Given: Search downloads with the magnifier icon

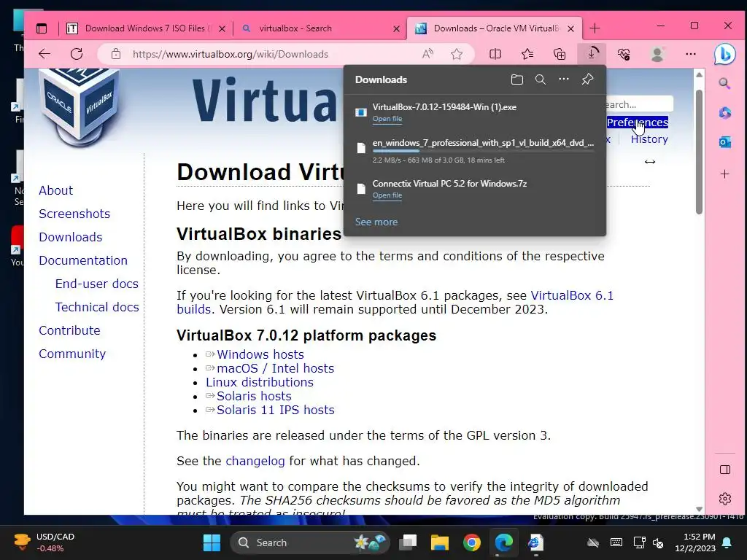Looking at the screenshot, I should click(541, 79).
